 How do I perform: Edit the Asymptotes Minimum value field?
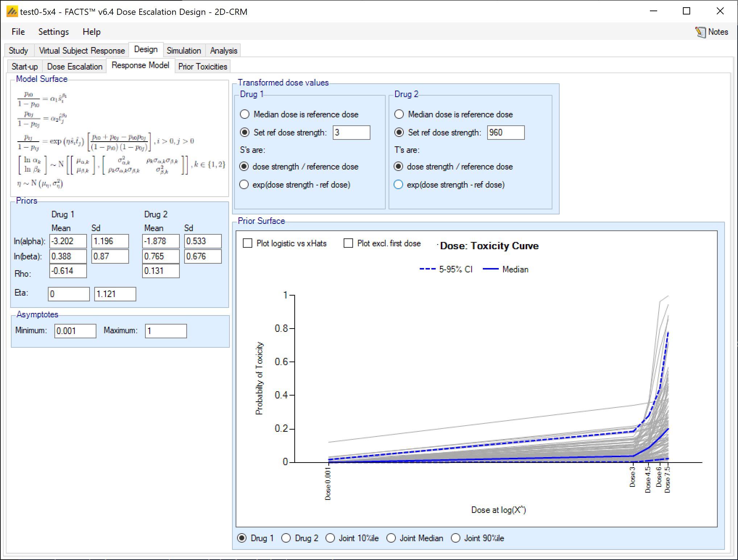(75, 331)
